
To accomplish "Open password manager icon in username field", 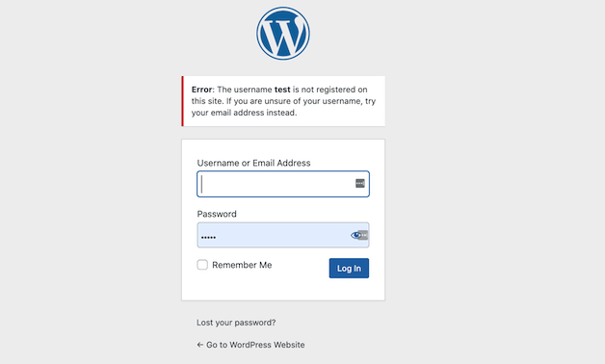I will tap(360, 184).
